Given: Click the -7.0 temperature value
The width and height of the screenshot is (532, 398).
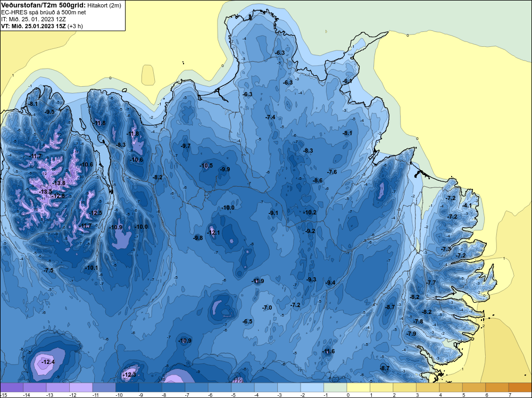Looking at the screenshot, I should tap(267, 308).
